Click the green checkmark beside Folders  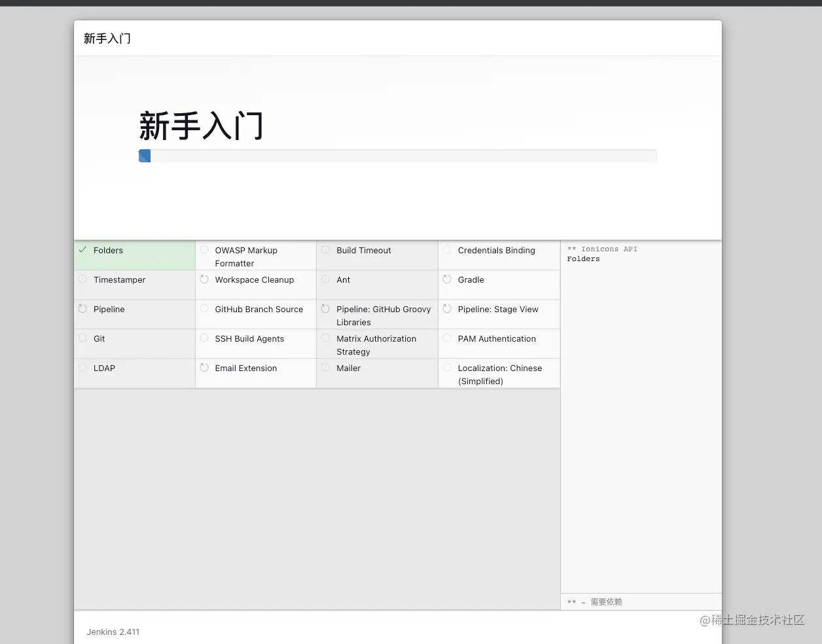pyautogui.click(x=82, y=249)
